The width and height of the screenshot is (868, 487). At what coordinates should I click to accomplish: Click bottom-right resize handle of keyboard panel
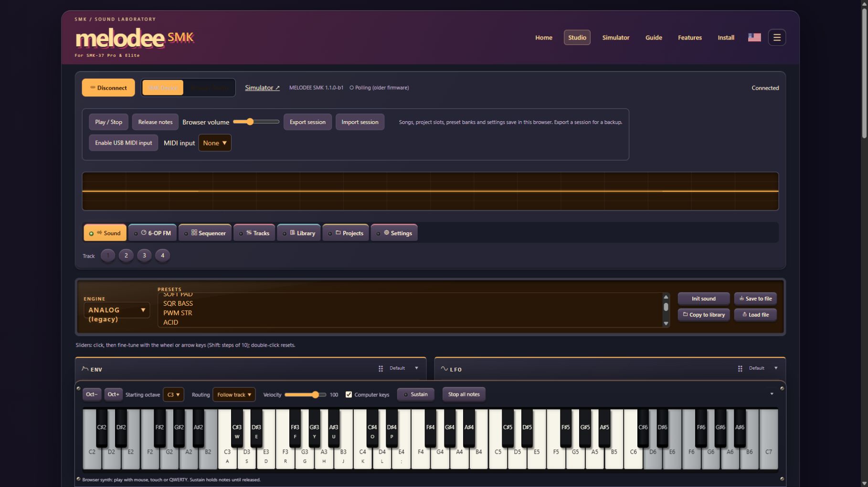click(782, 479)
